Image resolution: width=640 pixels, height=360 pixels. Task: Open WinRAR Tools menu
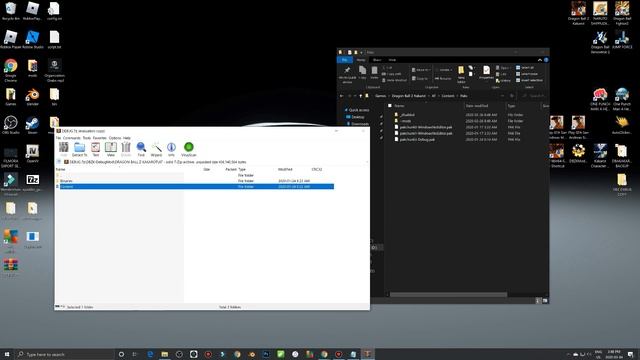(x=87, y=138)
